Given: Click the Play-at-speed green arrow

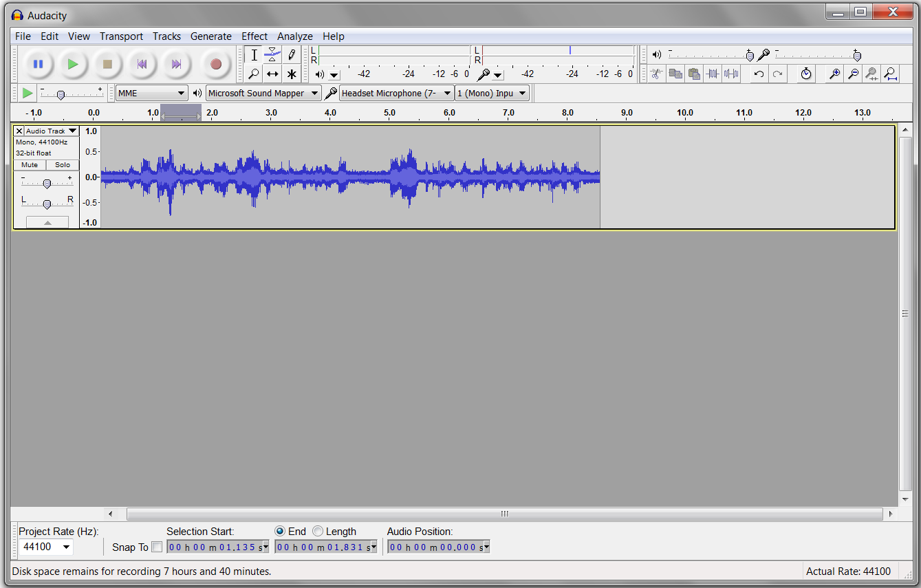Looking at the screenshot, I should [28, 93].
